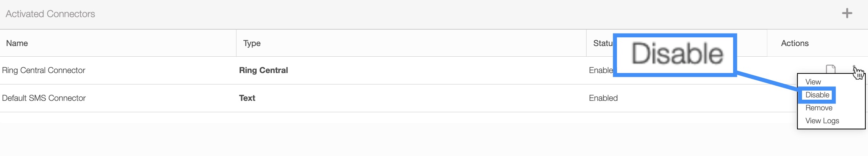
Task: Click the Status column header
Action: pyautogui.click(x=603, y=43)
